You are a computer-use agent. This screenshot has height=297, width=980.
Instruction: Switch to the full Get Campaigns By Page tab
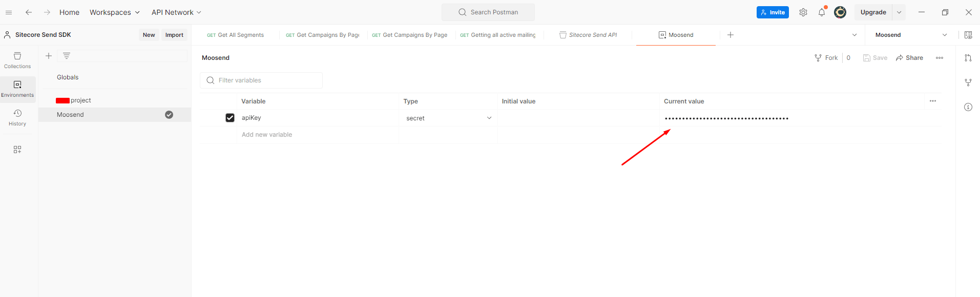point(410,35)
